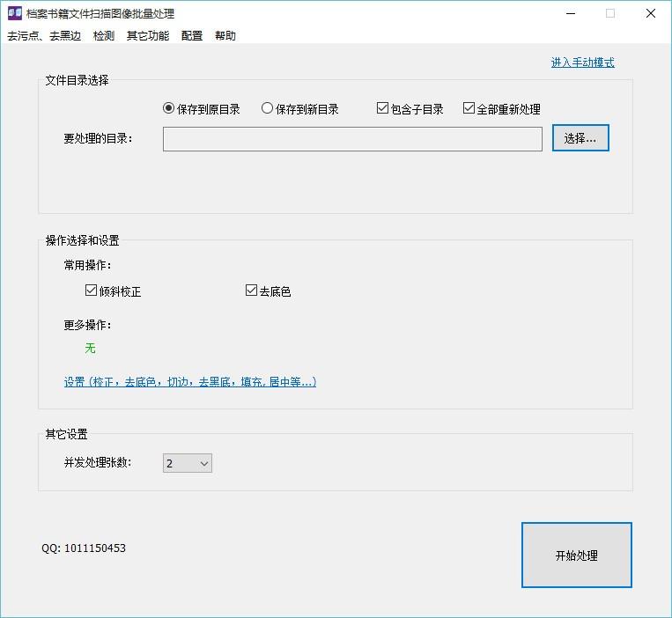The height and width of the screenshot is (618, 672).
Task: Toggle the 去底色 checkbox
Action: (x=251, y=291)
